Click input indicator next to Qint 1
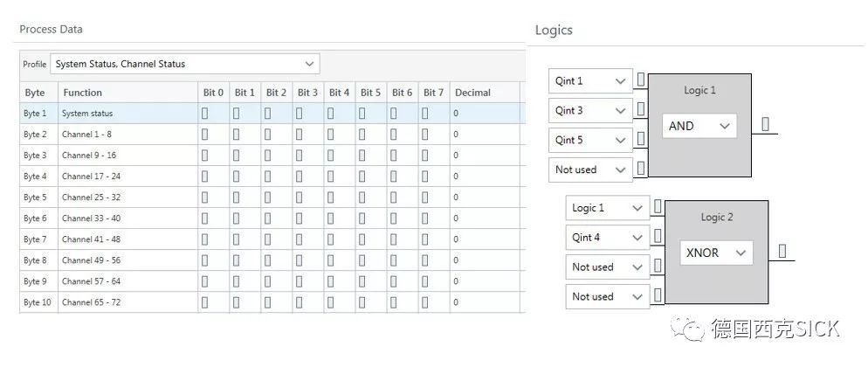Image resolution: width=868 pixels, height=367 pixels. pos(641,80)
